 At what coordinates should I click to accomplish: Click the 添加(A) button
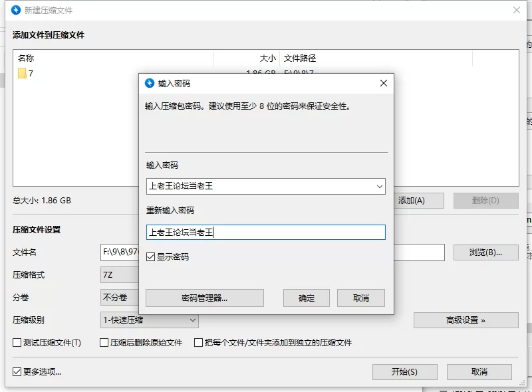419,201
